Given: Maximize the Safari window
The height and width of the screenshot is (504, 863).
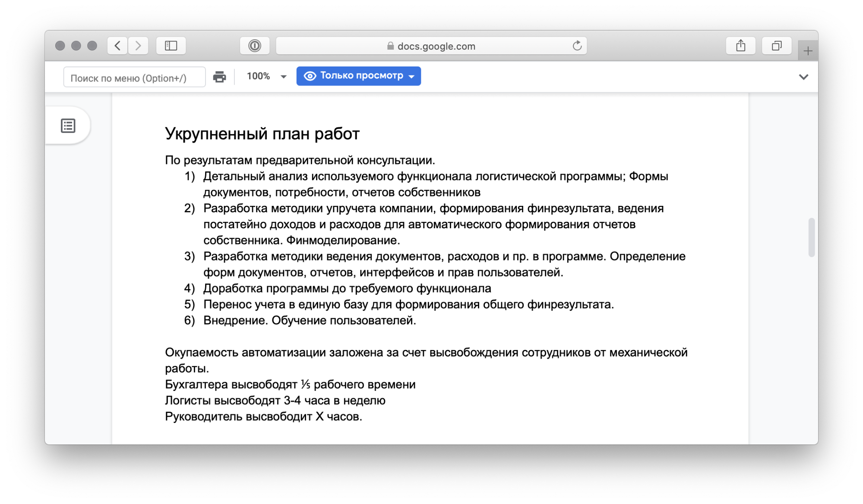Looking at the screenshot, I should pyautogui.click(x=92, y=46).
